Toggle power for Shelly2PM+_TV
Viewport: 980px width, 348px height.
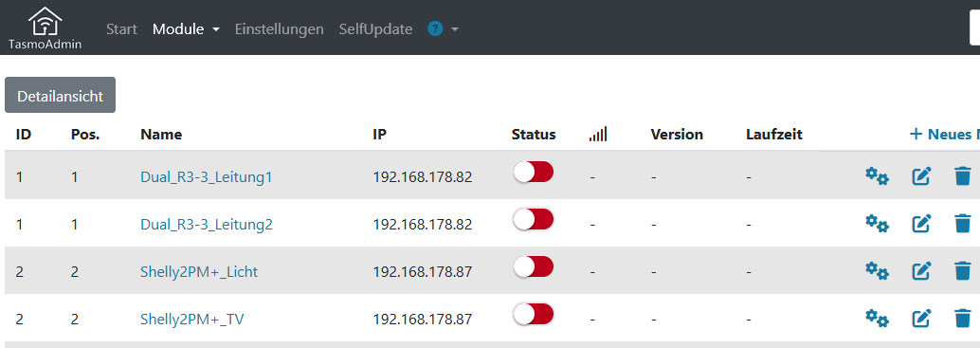click(x=534, y=314)
